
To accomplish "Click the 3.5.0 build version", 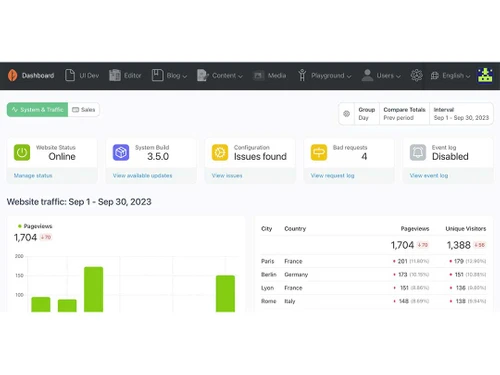I will click(158, 156).
